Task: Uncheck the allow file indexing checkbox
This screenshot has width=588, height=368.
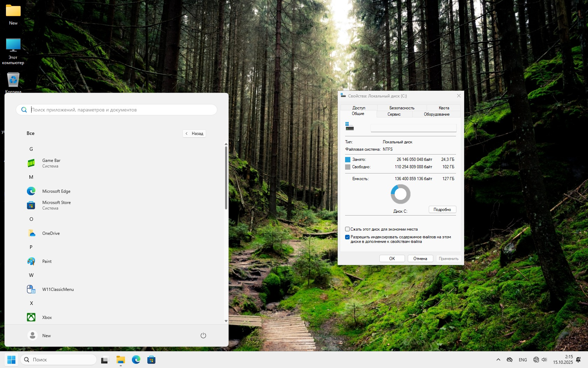Action: pos(348,237)
